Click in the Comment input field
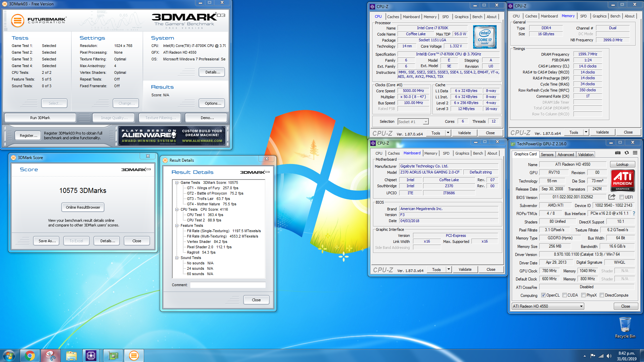 pos(228,285)
